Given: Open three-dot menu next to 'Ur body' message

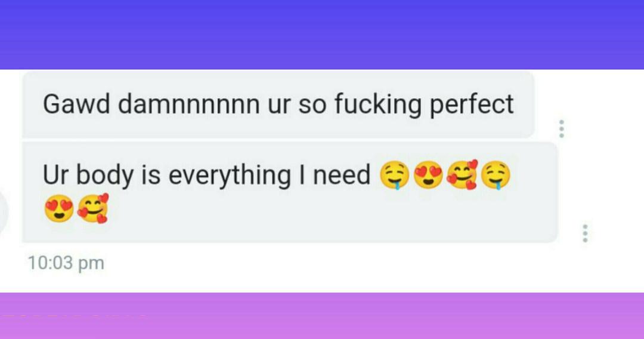Looking at the screenshot, I should [586, 233].
